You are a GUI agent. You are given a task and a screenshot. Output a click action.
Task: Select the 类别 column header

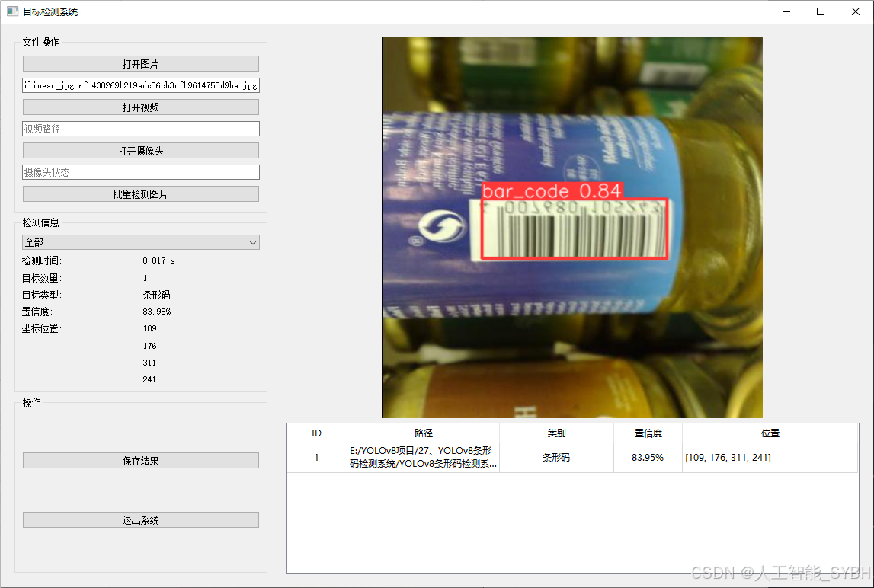[x=556, y=433]
